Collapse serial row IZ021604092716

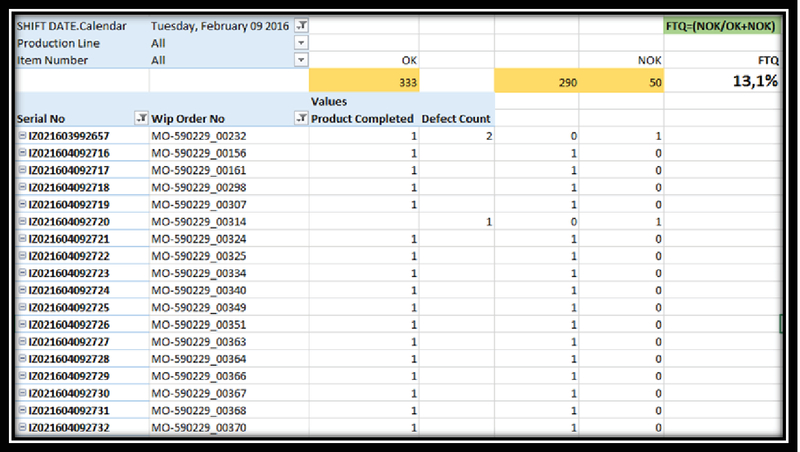coord(22,153)
